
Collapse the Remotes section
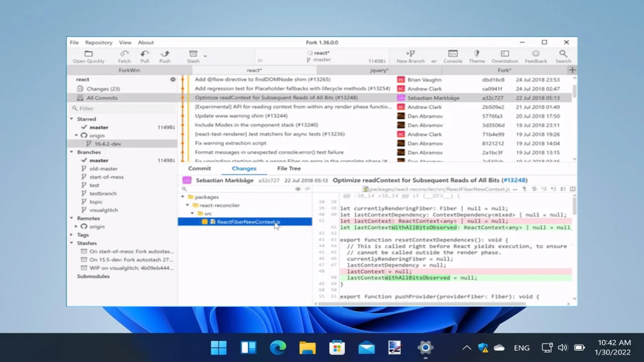coord(72,218)
